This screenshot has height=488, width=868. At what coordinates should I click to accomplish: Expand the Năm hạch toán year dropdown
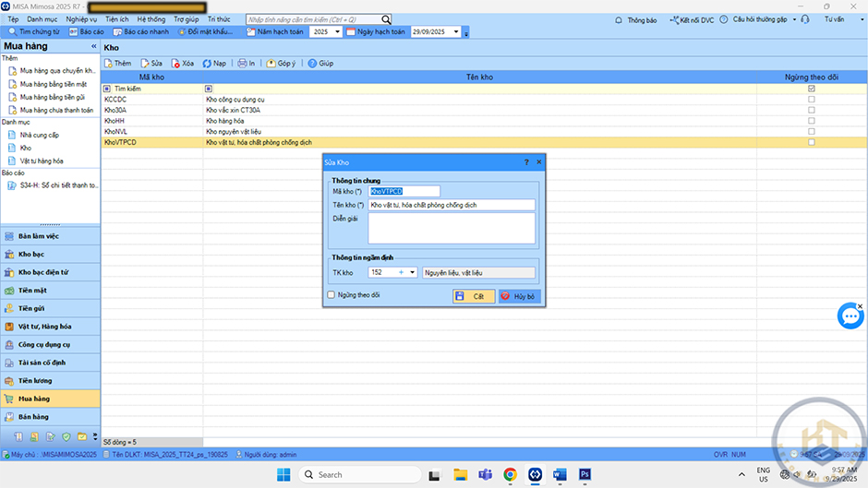click(337, 31)
